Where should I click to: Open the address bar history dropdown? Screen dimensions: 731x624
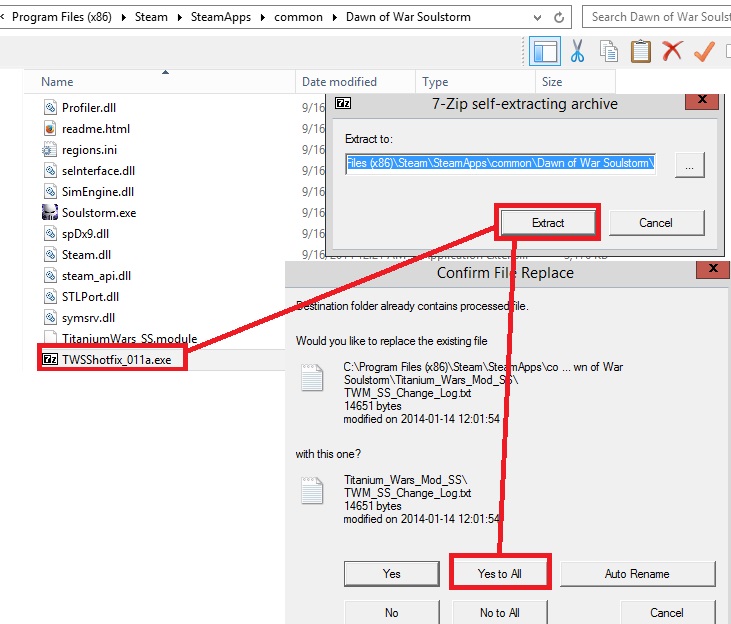coord(537,18)
